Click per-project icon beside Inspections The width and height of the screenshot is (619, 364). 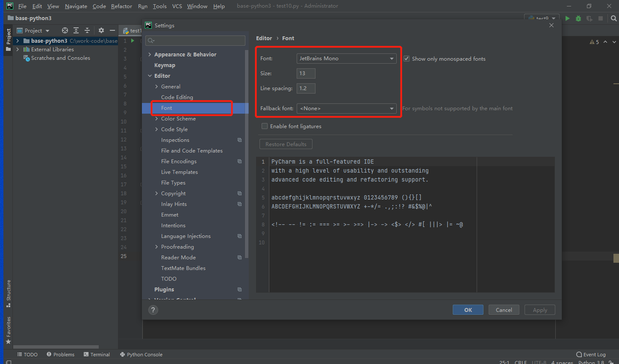tap(240, 140)
